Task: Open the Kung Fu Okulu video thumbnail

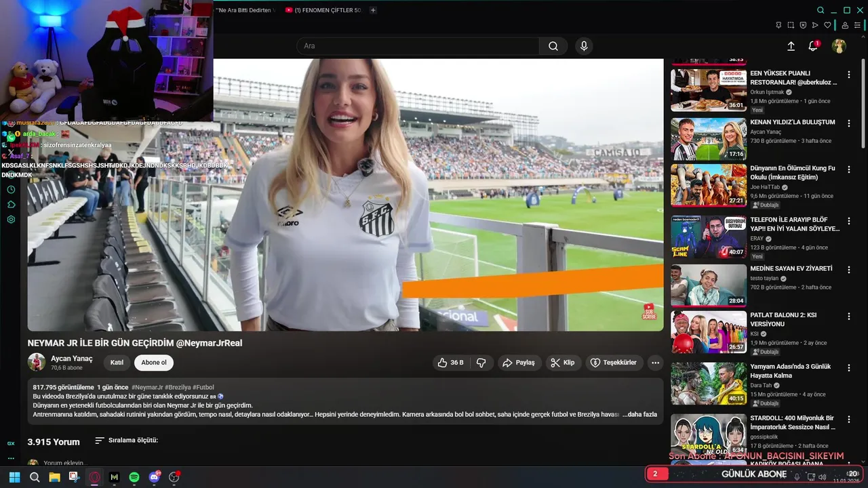Action: [709, 185]
